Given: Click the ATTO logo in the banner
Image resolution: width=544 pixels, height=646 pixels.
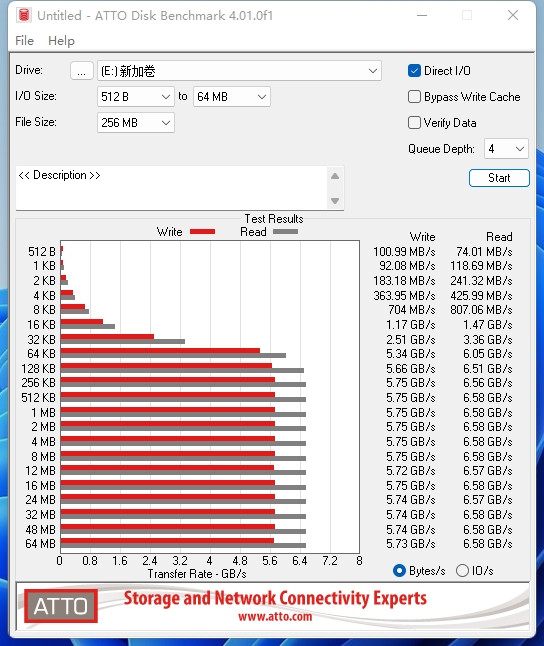Looking at the screenshot, I should [61, 606].
